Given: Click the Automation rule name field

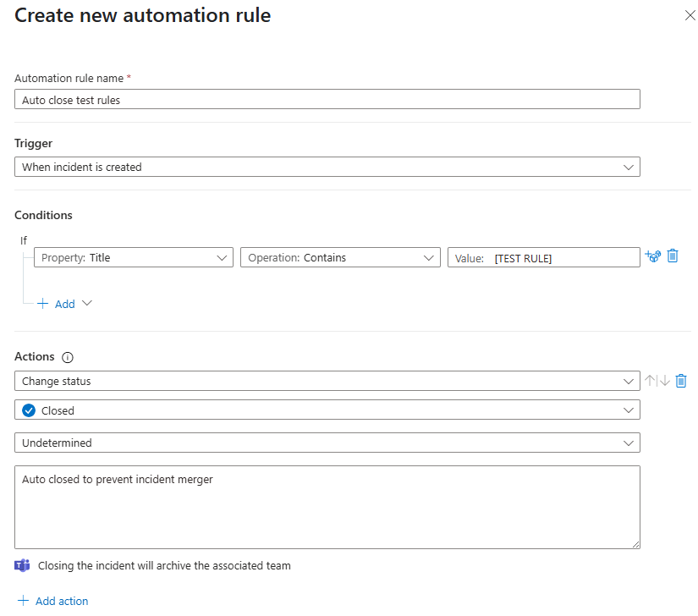Looking at the screenshot, I should (x=327, y=99).
